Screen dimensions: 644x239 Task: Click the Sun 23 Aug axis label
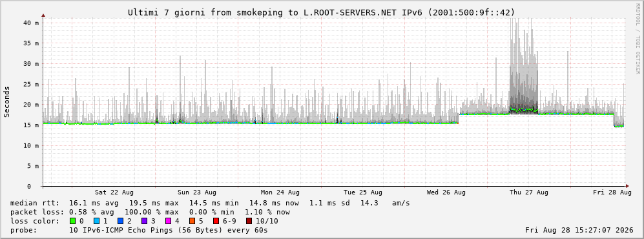(197, 192)
